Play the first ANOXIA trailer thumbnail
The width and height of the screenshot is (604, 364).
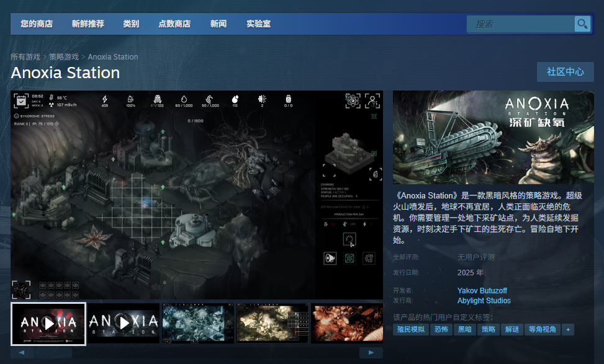[x=48, y=323]
